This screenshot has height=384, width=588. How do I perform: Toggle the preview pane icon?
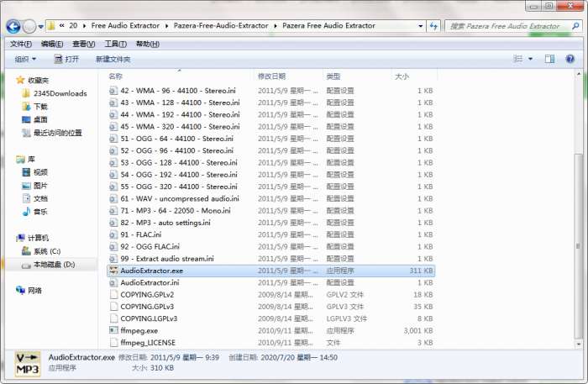[x=549, y=59]
